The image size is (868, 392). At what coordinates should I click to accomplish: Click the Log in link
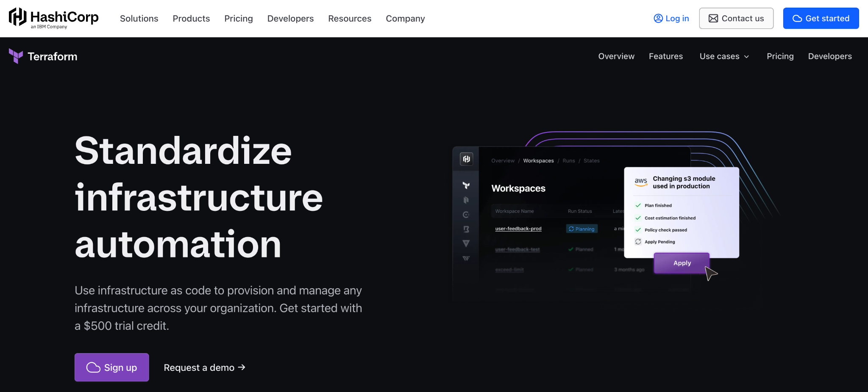click(x=671, y=18)
